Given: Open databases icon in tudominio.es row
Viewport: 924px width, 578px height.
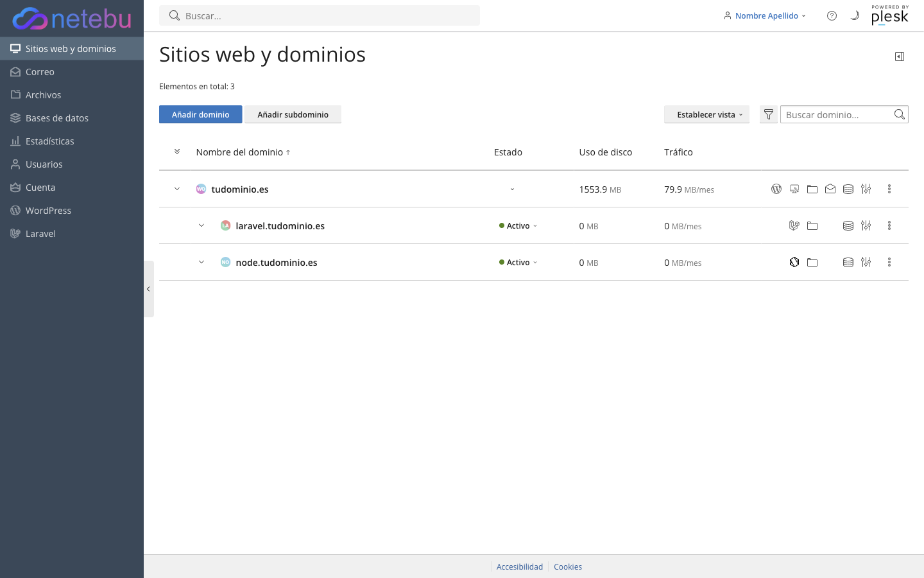Looking at the screenshot, I should 848,189.
